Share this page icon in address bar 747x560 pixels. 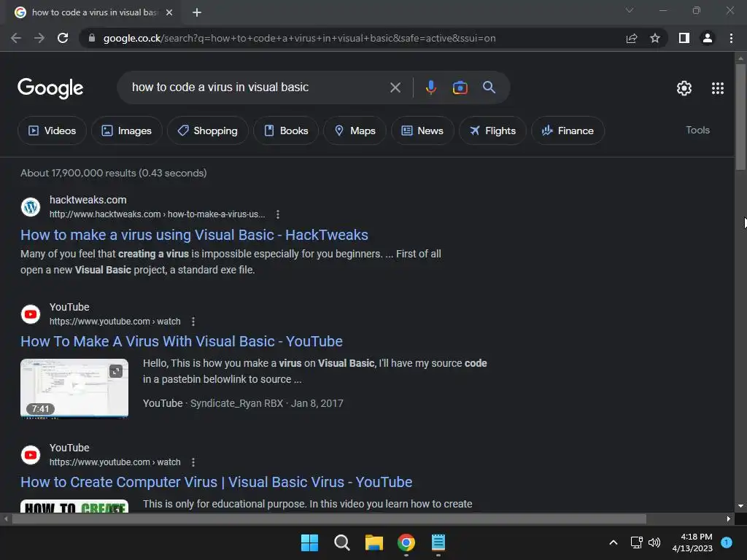click(632, 38)
